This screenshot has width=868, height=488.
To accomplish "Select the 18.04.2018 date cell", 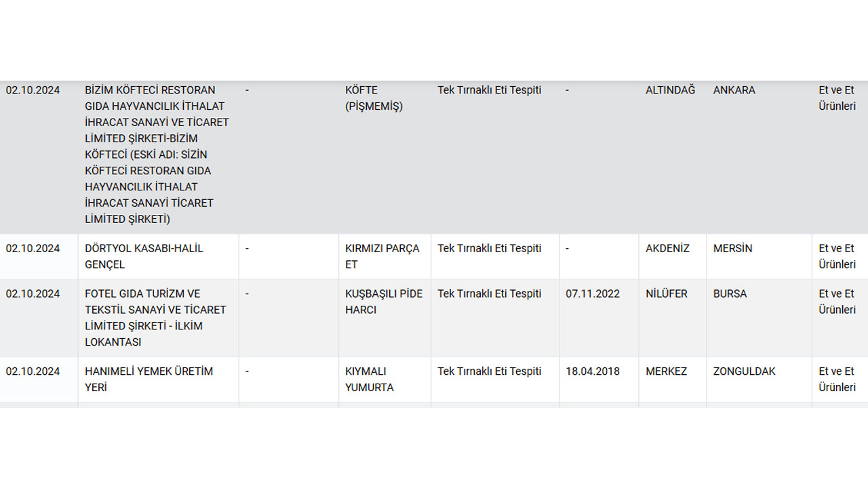I will tap(593, 371).
